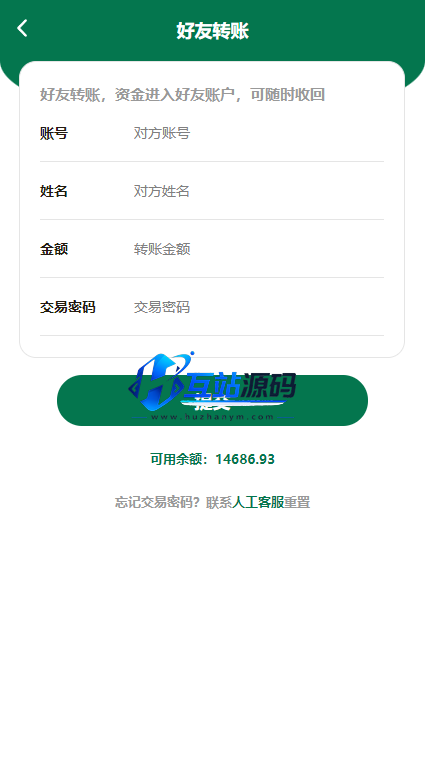Click the 金额 field label
This screenshot has width=425, height=773.
tap(54, 249)
